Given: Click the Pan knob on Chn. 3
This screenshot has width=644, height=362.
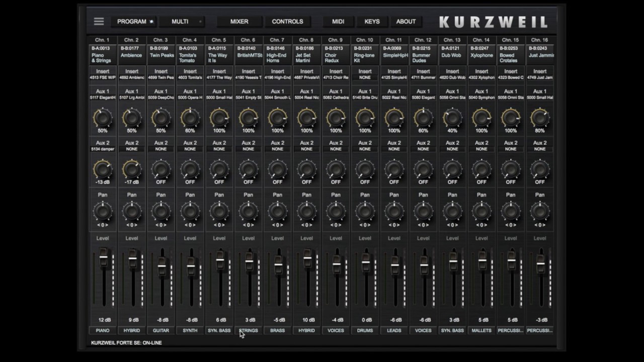Looking at the screenshot, I should [x=161, y=212].
